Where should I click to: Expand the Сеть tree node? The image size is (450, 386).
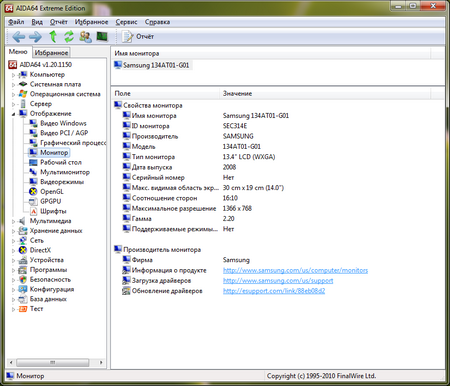click(x=13, y=241)
